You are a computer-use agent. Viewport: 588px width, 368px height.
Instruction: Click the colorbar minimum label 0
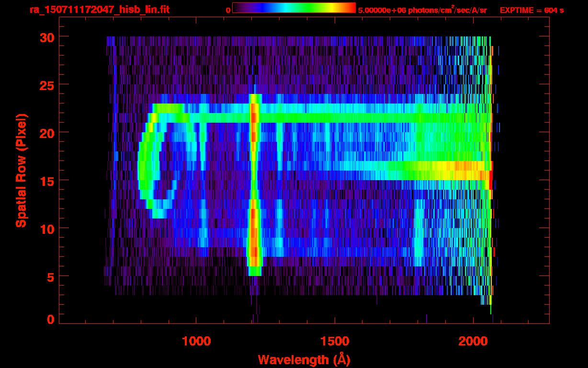tap(228, 10)
